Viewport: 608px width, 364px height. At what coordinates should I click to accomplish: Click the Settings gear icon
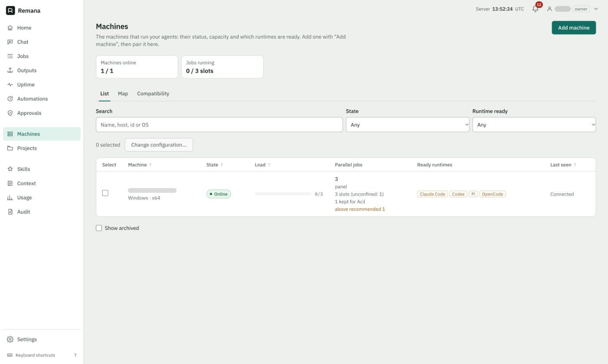coord(10,339)
